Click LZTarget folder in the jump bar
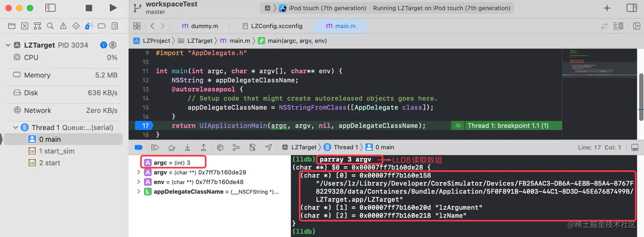The width and height of the screenshot is (644, 237). 195,41
